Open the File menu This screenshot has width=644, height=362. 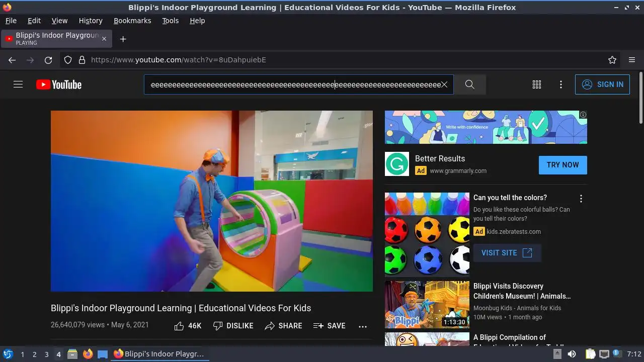(x=11, y=21)
